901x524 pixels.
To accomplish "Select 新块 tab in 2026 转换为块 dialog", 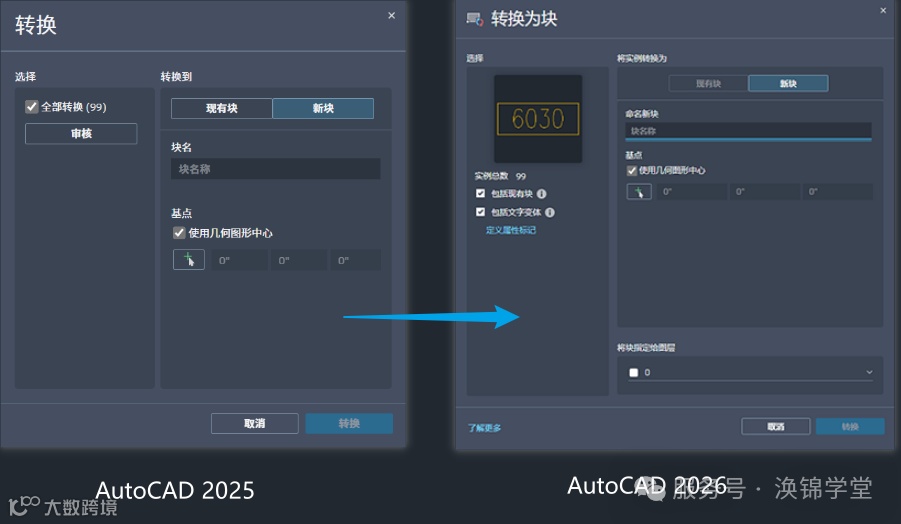I will click(788, 84).
